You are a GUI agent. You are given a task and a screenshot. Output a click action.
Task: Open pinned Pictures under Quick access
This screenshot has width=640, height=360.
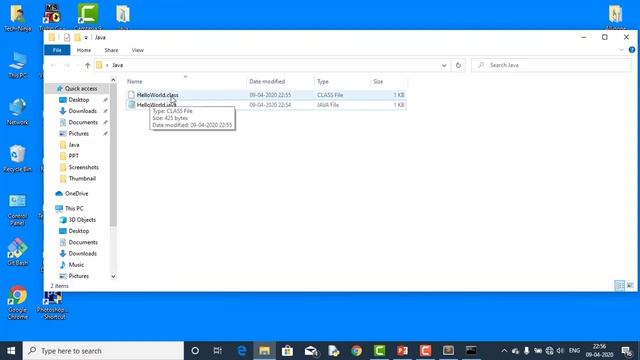[78, 133]
